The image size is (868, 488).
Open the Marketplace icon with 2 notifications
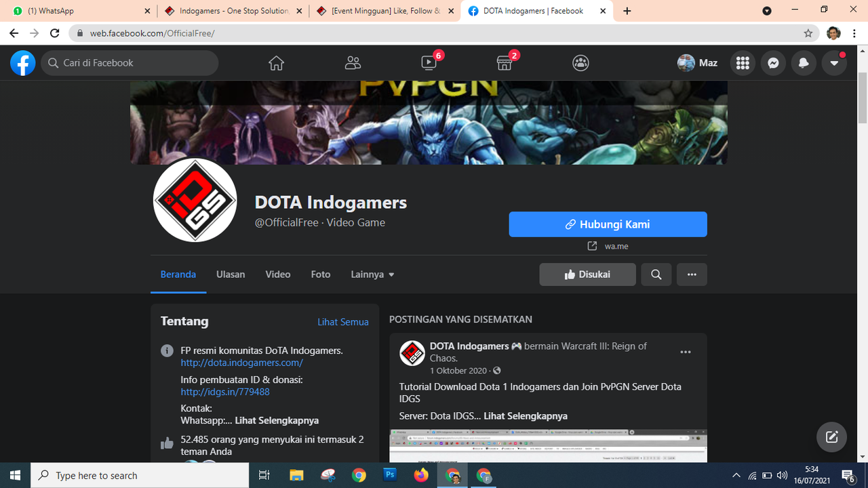(505, 62)
